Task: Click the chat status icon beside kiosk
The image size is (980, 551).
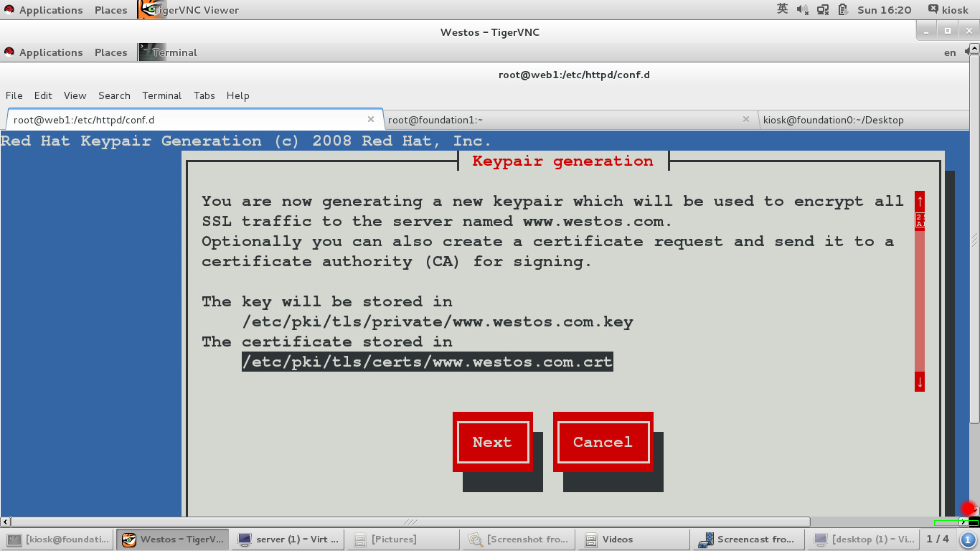Action: [933, 9]
